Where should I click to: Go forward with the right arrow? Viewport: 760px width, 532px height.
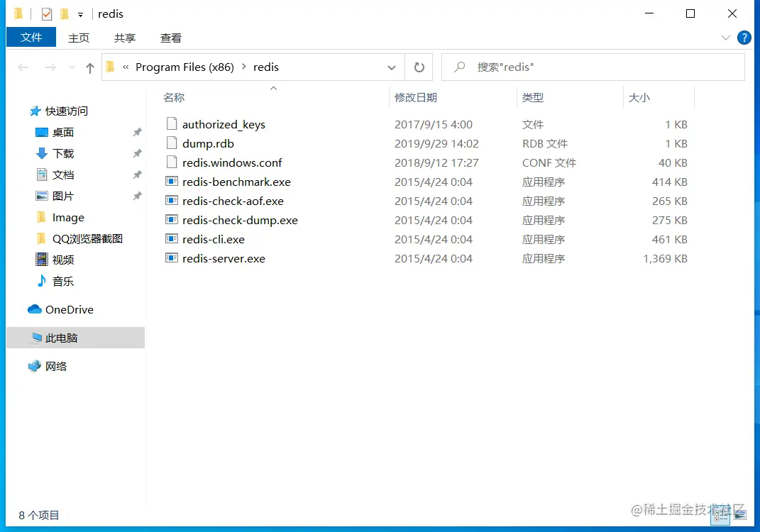point(50,67)
